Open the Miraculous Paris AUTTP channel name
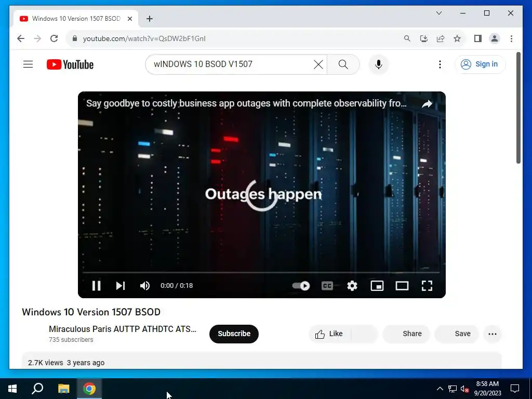The width and height of the screenshot is (532, 399). click(123, 329)
